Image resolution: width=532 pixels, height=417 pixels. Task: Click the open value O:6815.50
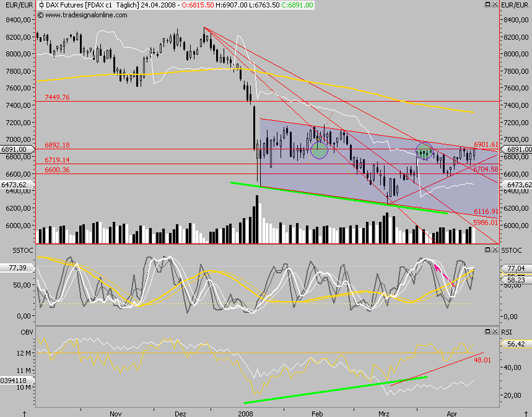tap(198, 5)
